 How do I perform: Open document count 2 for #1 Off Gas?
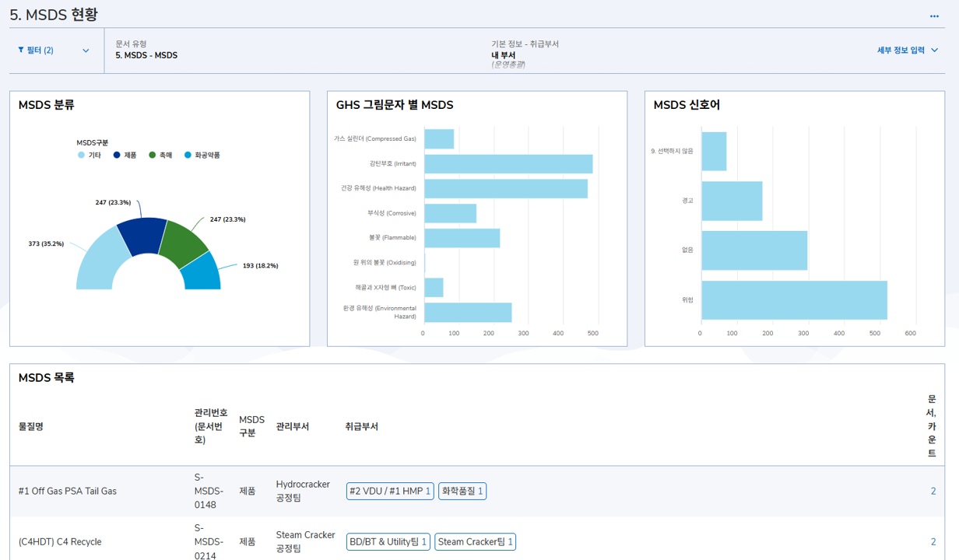point(933,492)
